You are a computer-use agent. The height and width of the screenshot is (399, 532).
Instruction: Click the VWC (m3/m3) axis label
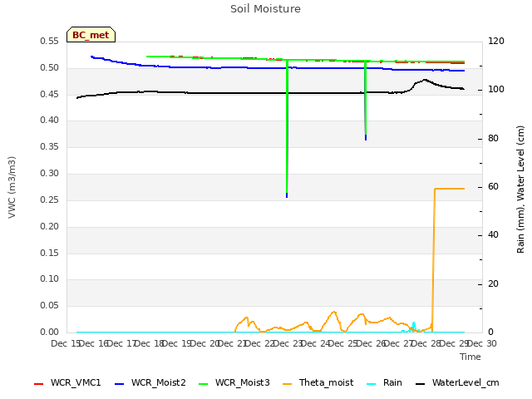pos(12,187)
